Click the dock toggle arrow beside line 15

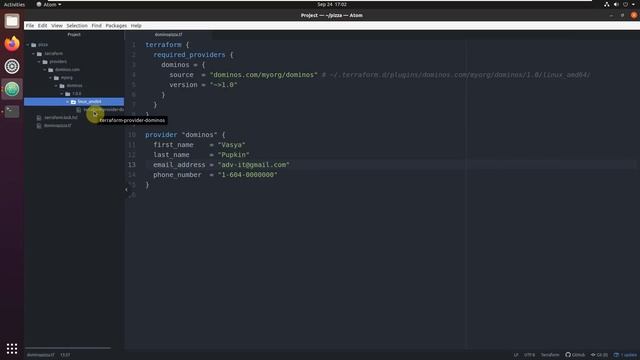(126, 189)
